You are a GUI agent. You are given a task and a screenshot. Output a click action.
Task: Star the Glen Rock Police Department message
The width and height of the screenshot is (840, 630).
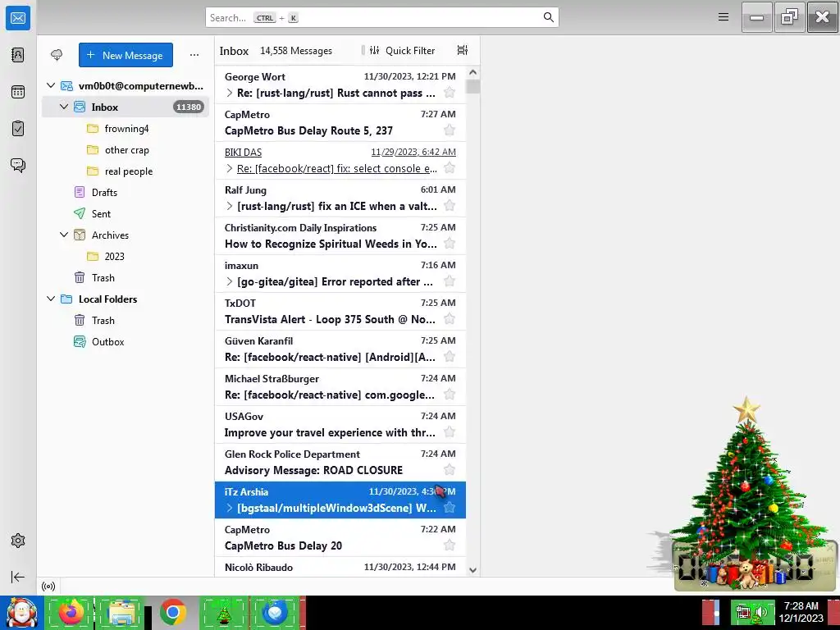click(450, 470)
